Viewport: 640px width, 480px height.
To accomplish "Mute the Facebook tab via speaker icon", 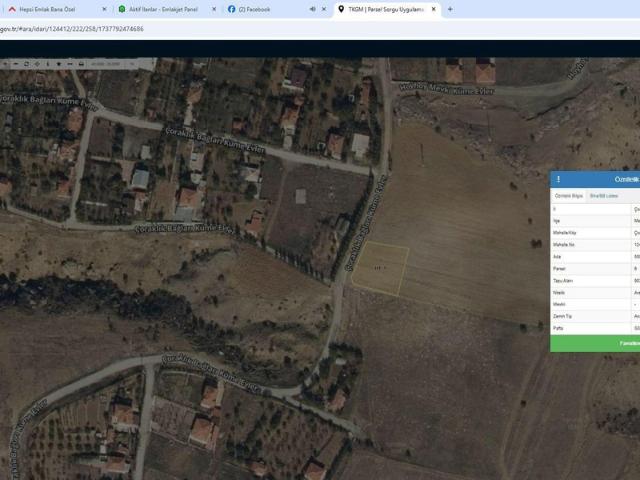I will (312, 9).
